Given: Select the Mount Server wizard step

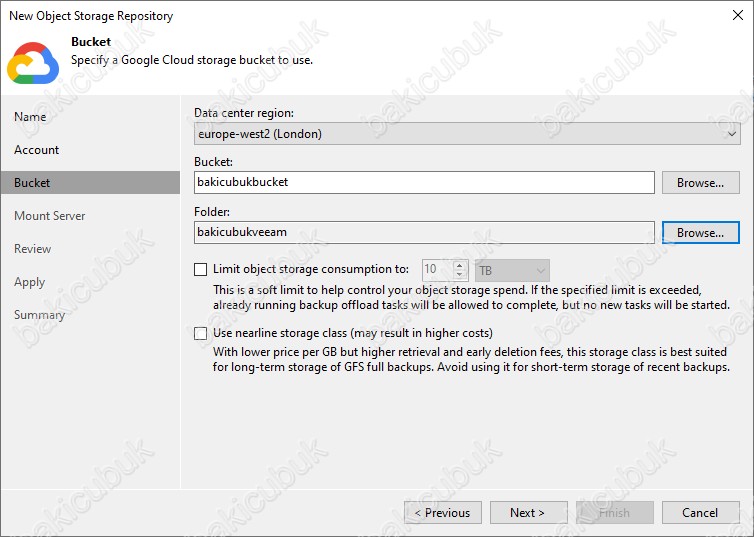Looking at the screenshot, I should tap(50, 216).
